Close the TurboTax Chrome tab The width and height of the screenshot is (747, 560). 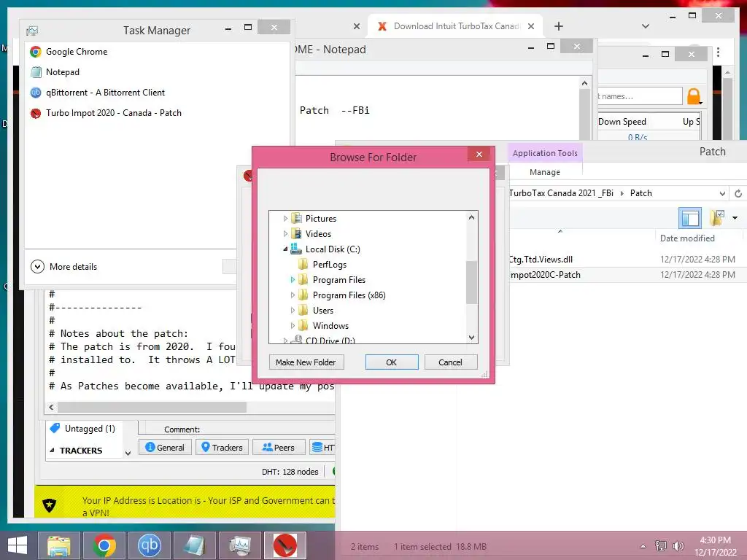[x=531, y=26]
